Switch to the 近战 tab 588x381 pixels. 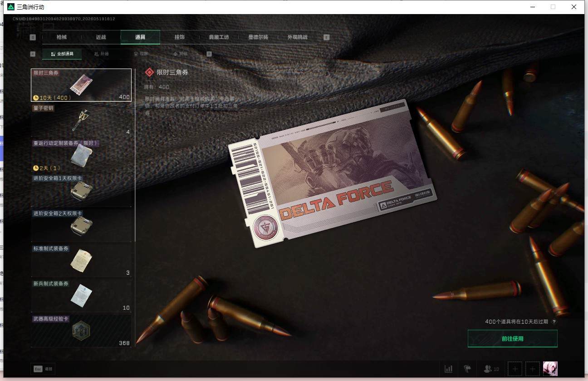tap(101, 37)
